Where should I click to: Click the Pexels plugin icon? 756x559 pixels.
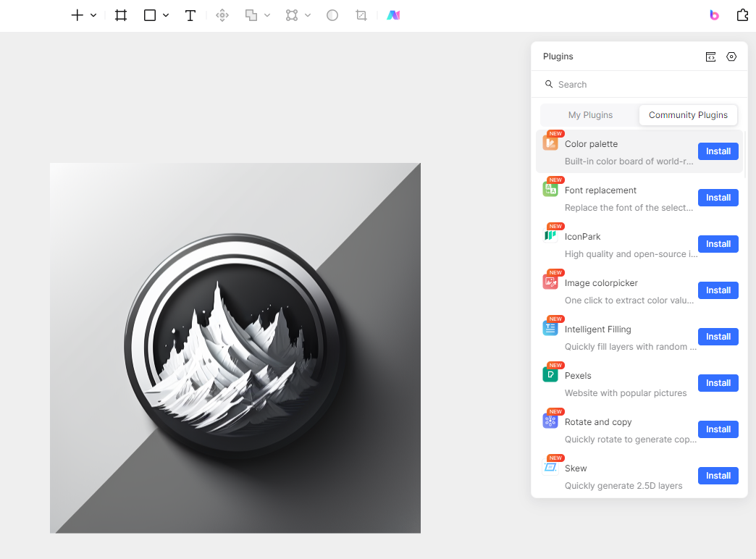point(550,375)
